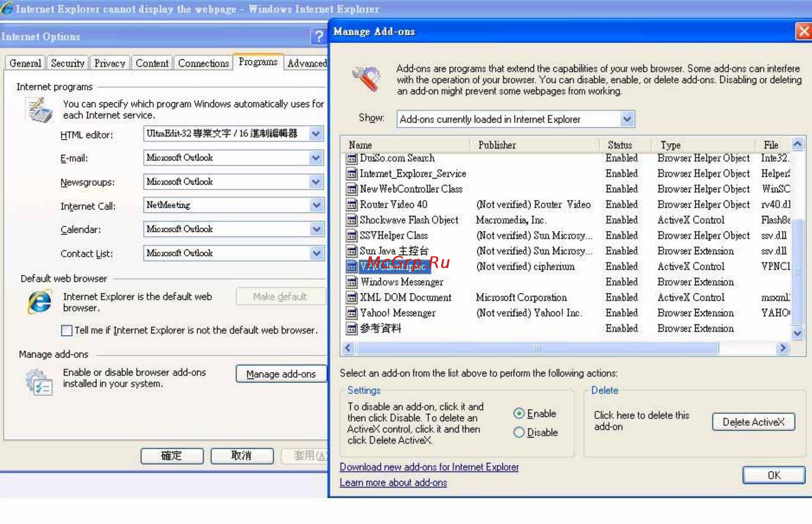Viewport: 812px width, 524px height.
Task: Open the Show add-ons filter dropdown
Action: point(627,119)
